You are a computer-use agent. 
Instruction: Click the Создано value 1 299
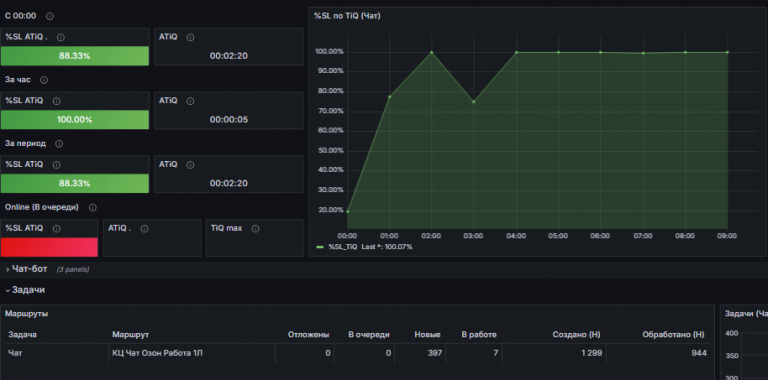(x=592, y=353)
